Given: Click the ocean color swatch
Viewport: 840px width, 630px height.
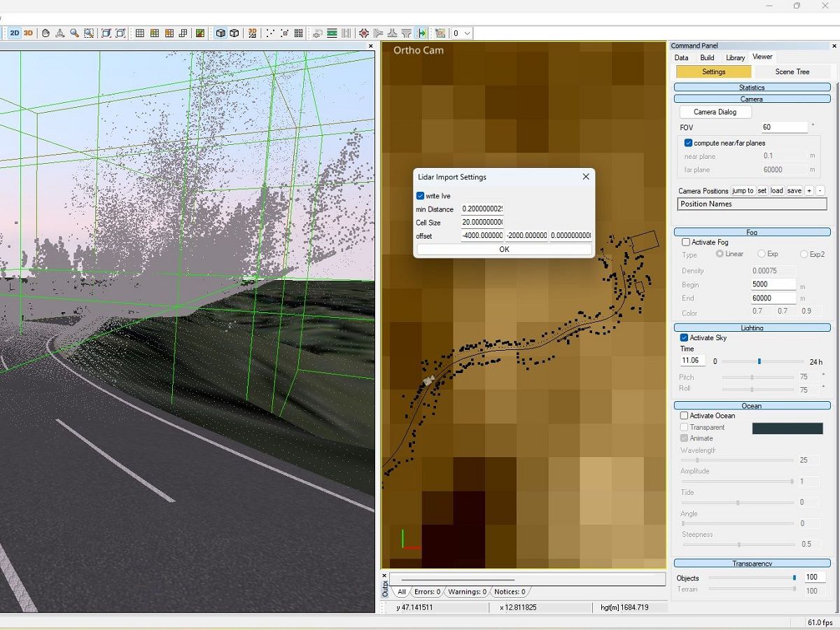Looking at the screenshot, I should pyautogui.click(x=787, y=427).
